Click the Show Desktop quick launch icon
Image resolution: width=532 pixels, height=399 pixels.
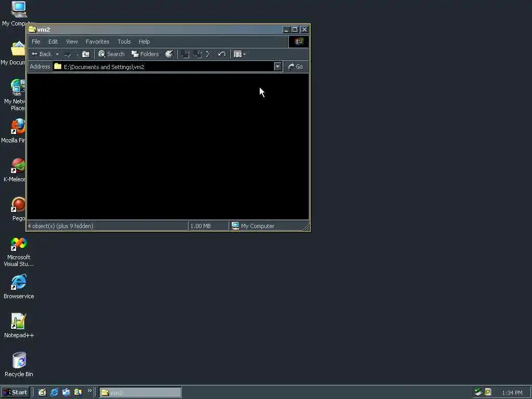click(x=42, y=393)
